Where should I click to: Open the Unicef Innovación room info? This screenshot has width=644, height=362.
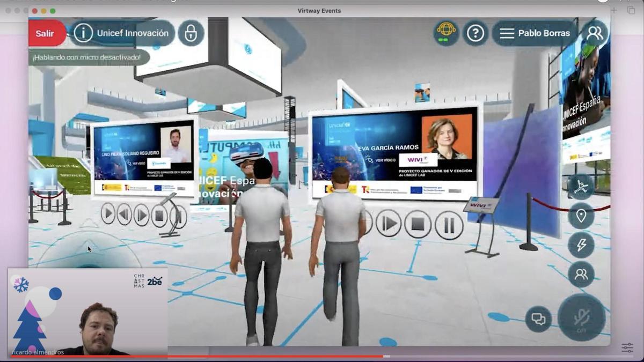click(x=122, y=33)
